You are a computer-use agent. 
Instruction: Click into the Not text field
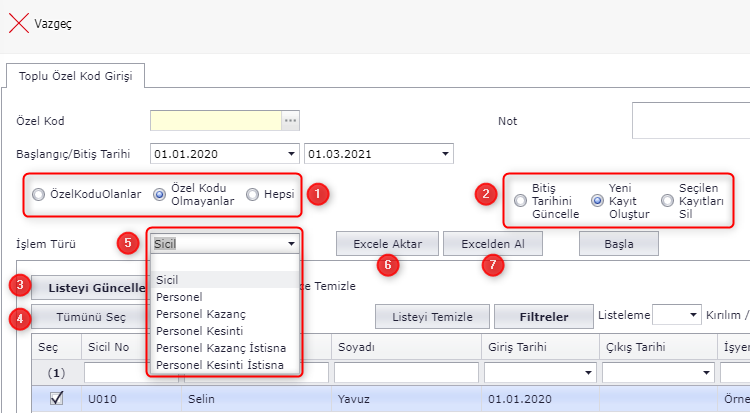point(690,122)
